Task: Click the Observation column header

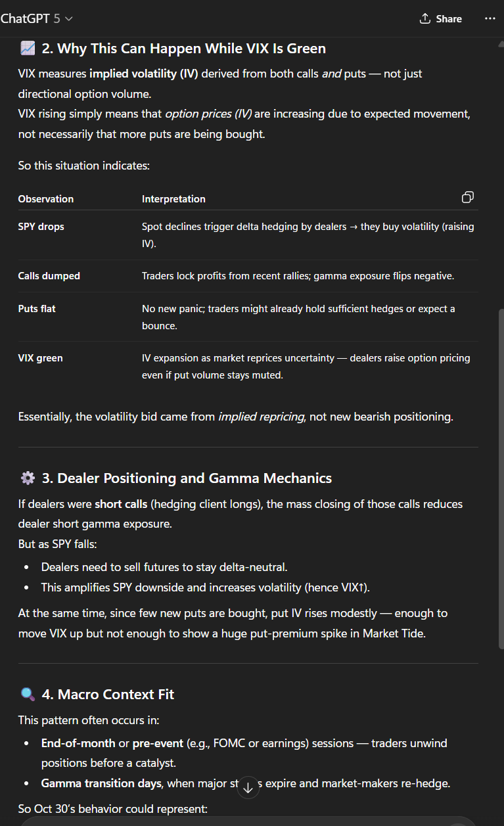Action: coord(46,199)
